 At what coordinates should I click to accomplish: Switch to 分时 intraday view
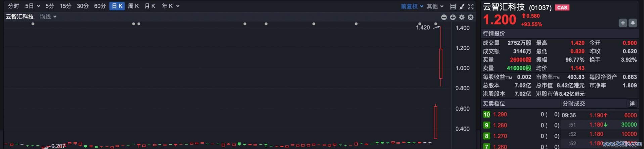pyautogui.click(x=13, y=6)
